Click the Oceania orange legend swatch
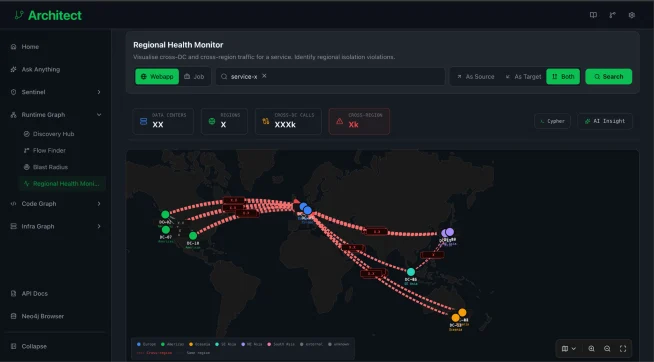Image resolution: width=654 pixels, height=362 pixels. tap(191, 344)
